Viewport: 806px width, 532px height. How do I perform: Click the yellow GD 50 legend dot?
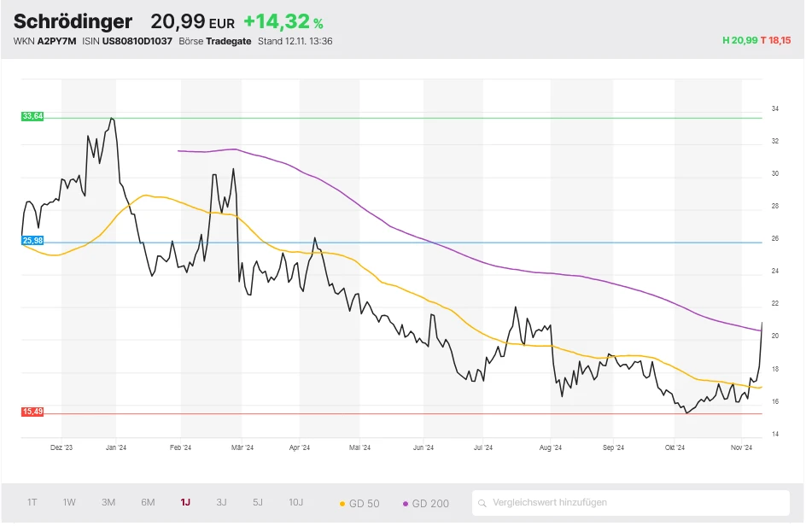342,504
